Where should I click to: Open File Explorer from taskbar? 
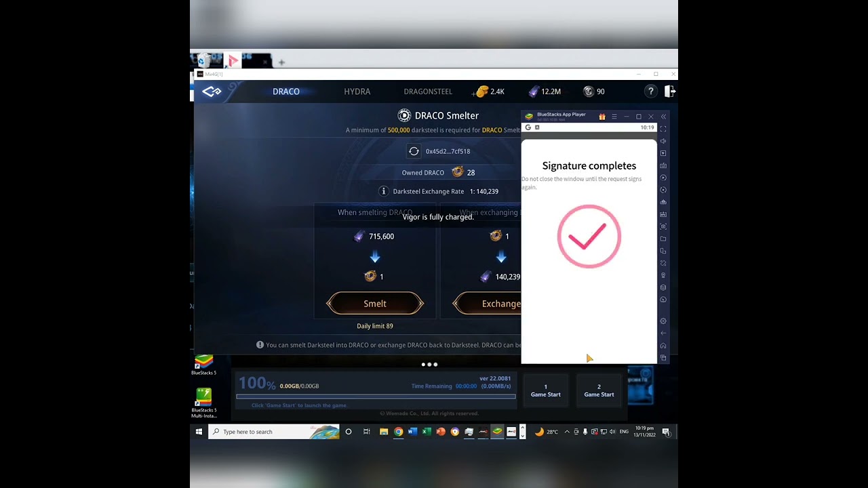(x=384, y=432)
